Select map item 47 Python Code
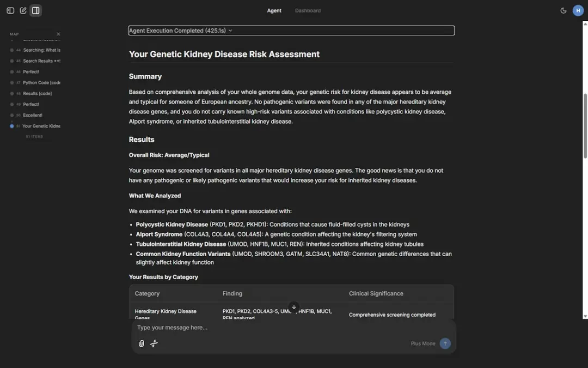Image resolution: width=588 pixels, height=368 pixels. click(x=41, y=83)
